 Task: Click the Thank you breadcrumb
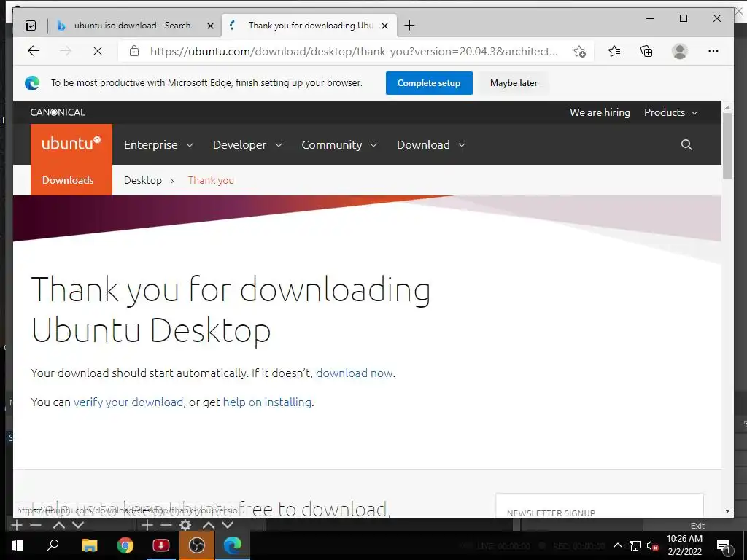click(x=211, y=180)
